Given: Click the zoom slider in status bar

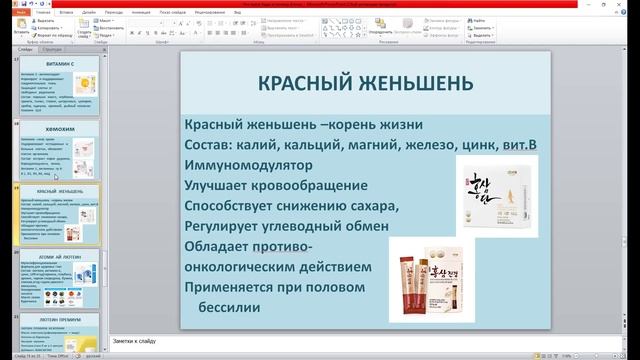Looking at the screenshot, I should (596, 356).
